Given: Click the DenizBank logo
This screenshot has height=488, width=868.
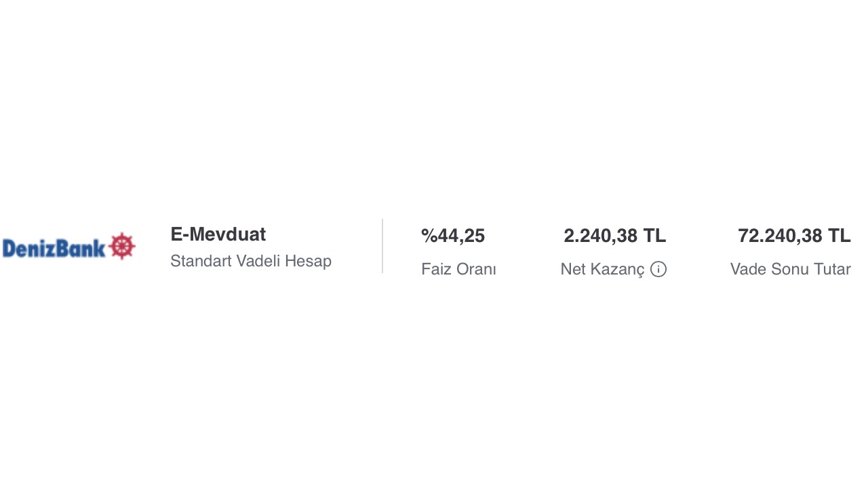Looking at the screenshot, I should (68, 247).
